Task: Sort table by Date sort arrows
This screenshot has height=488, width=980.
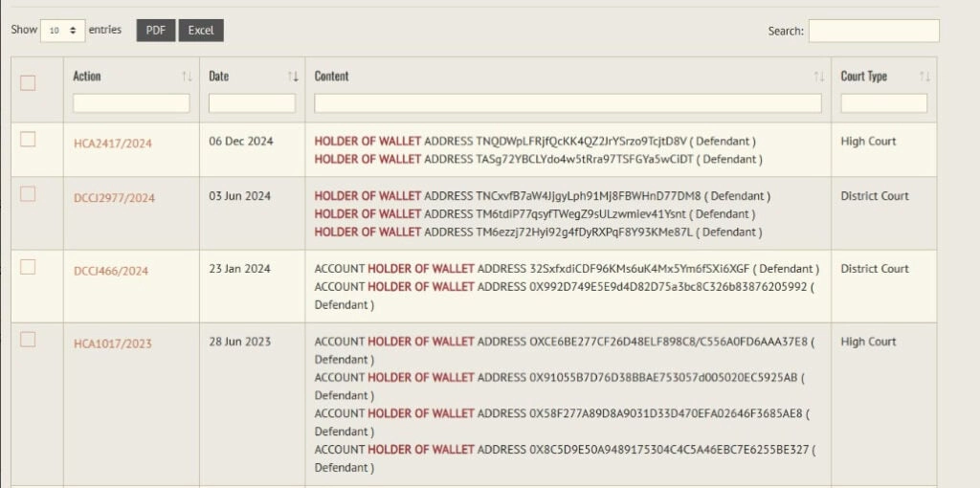Action: 293,77
